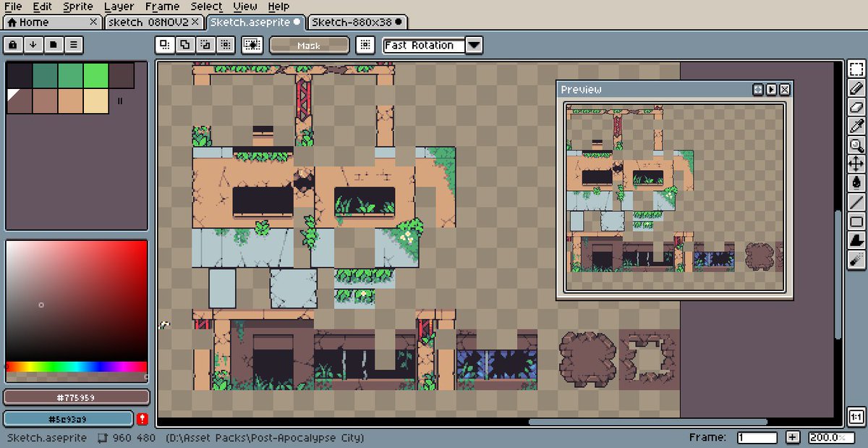Pick the dark teal-green palette swatch
The width and height of the screenshot is (868, 448).
point(45,75)
